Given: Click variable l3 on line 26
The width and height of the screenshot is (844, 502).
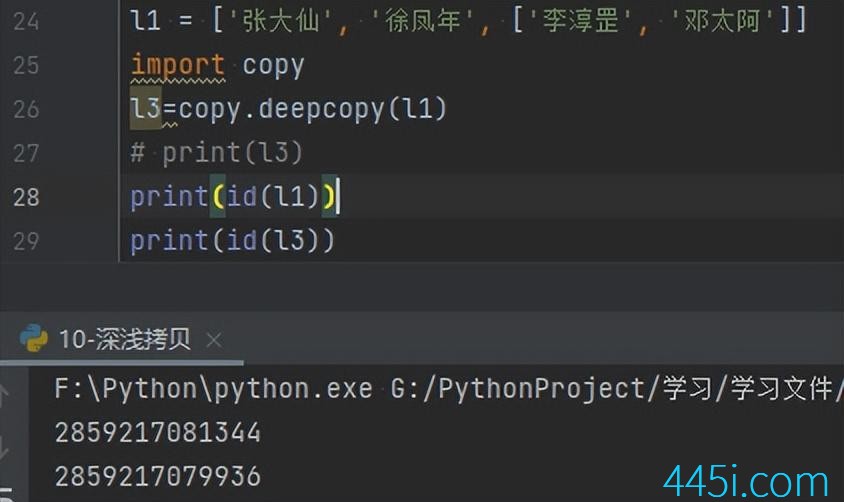Looking at the screenshot, I should tap(145, 109).
